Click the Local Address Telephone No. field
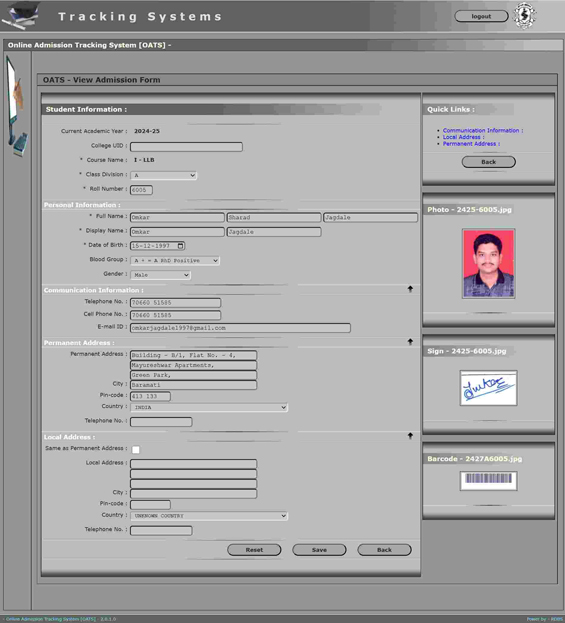 [x=161, y=530]
